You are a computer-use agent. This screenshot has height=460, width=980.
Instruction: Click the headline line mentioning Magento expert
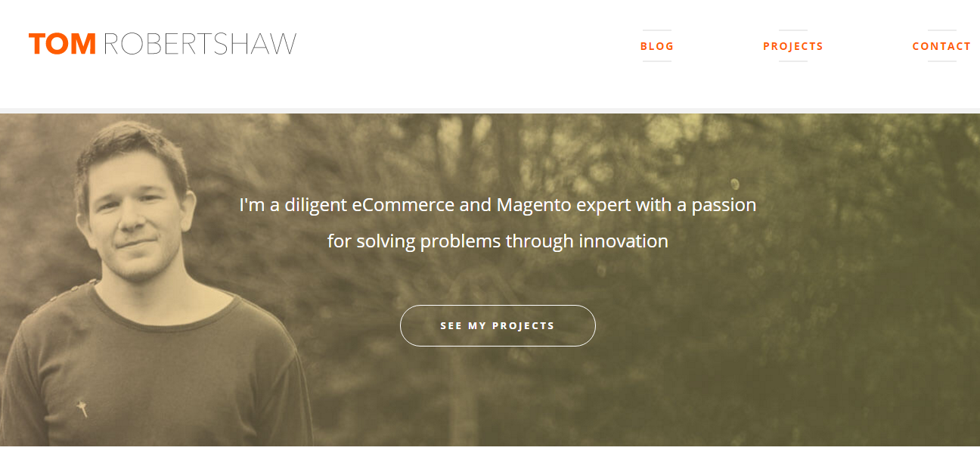pos(498,204)
